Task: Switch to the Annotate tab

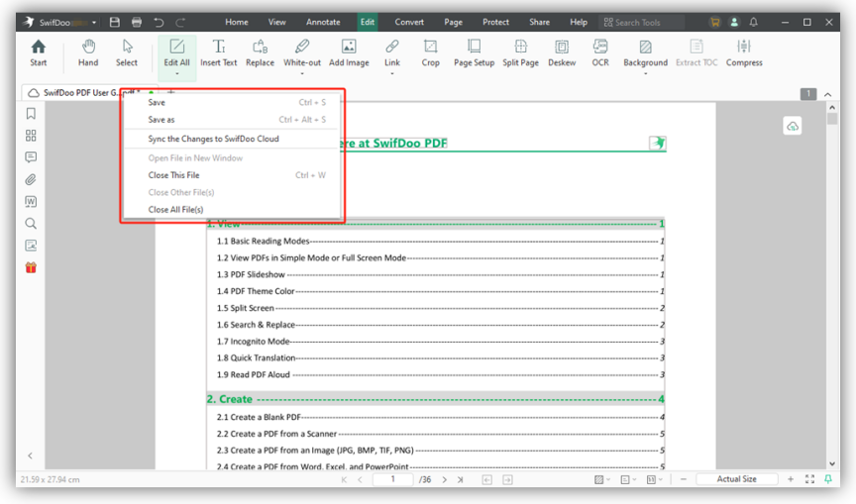Action: tap(323, 23)
